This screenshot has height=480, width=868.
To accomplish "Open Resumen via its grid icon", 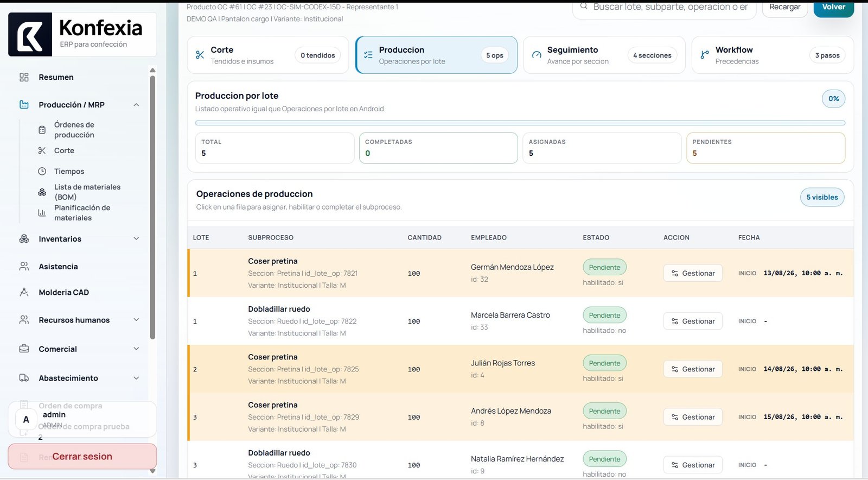I will [x=24, y=77].
